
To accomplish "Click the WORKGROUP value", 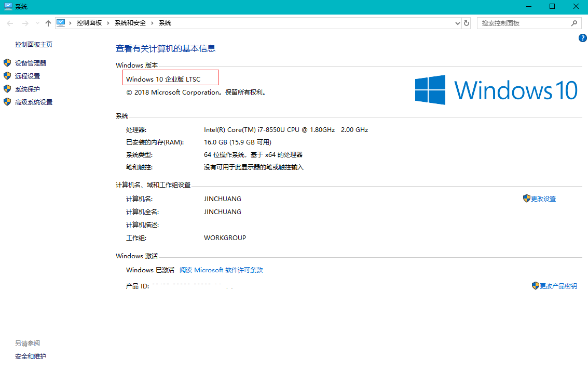I will tap(225, 238).
